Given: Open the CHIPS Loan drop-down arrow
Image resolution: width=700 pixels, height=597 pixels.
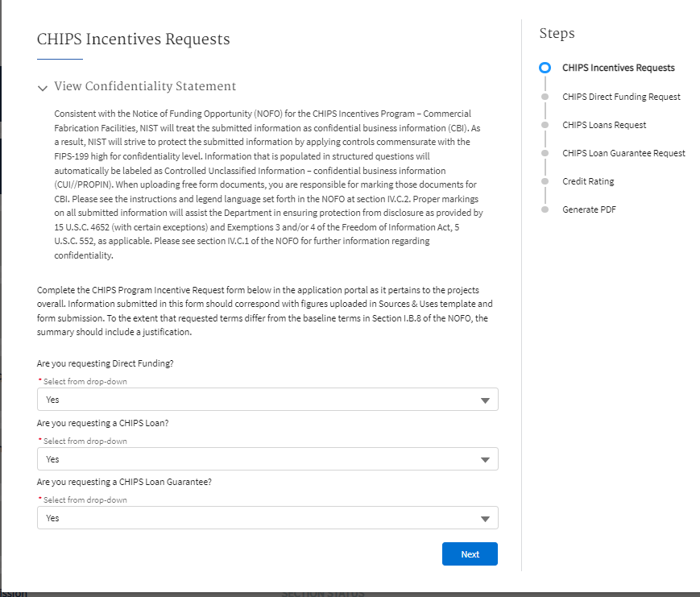Looking at the screenshot, I should coord(484,459).
